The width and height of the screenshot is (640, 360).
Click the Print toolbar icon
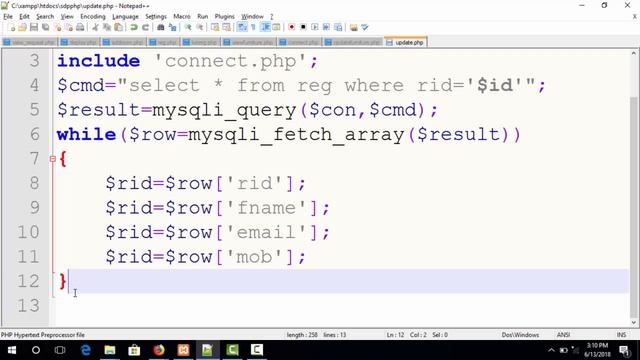click(80, 27)
